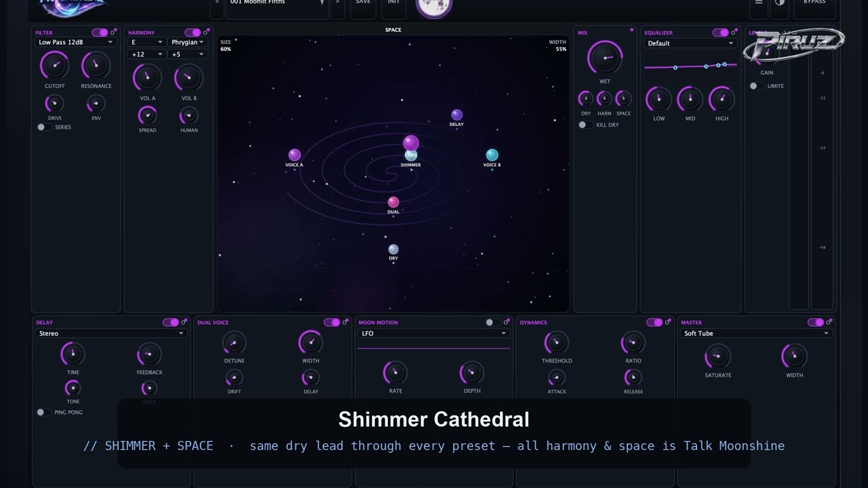Click the small icon beside the Dynamics toggle
The image size is (868, 488).
click(x=668, y=322)
